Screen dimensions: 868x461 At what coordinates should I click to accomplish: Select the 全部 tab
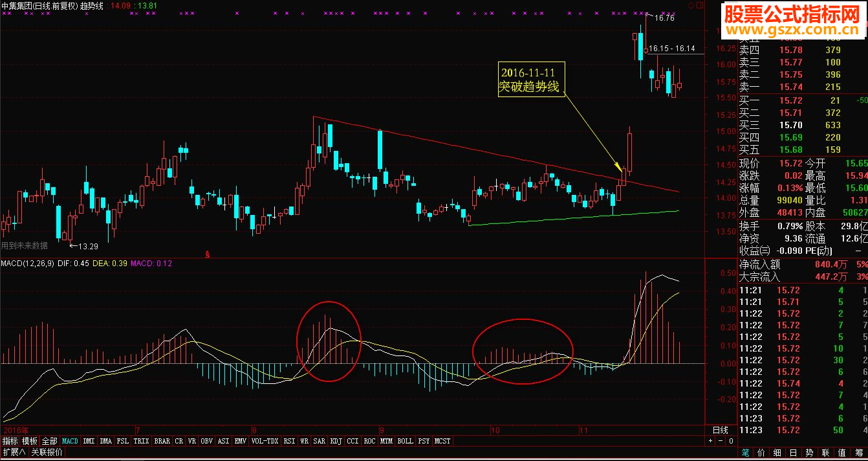coord(49,441)
